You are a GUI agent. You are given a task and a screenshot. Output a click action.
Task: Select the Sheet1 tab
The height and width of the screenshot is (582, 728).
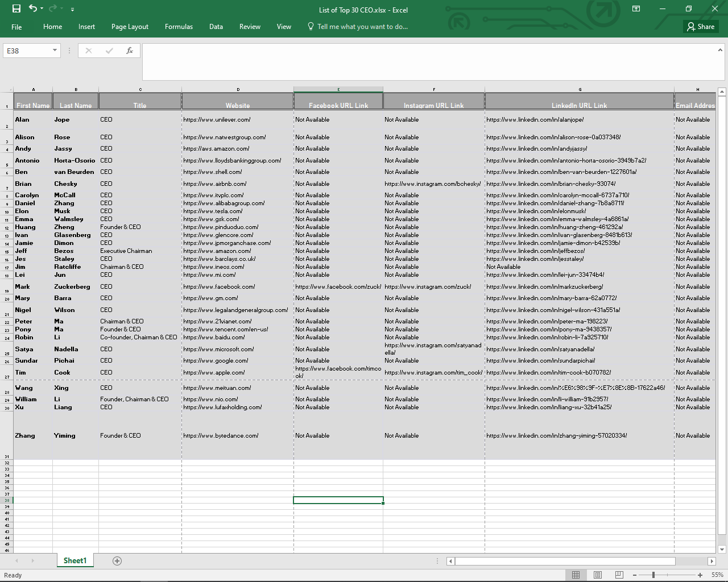tap(75, 561)
